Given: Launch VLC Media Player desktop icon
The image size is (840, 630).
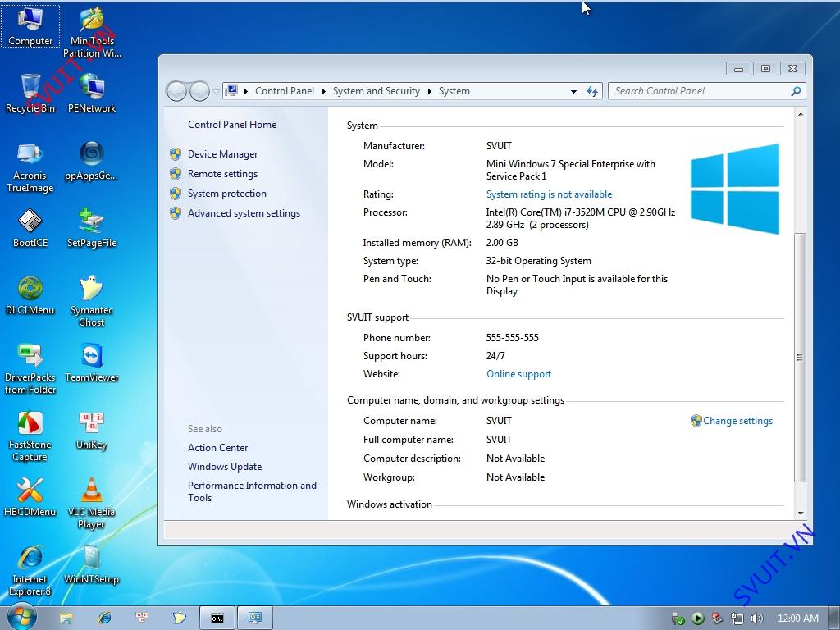Looking at the screenshot, I should coord(92,503).
